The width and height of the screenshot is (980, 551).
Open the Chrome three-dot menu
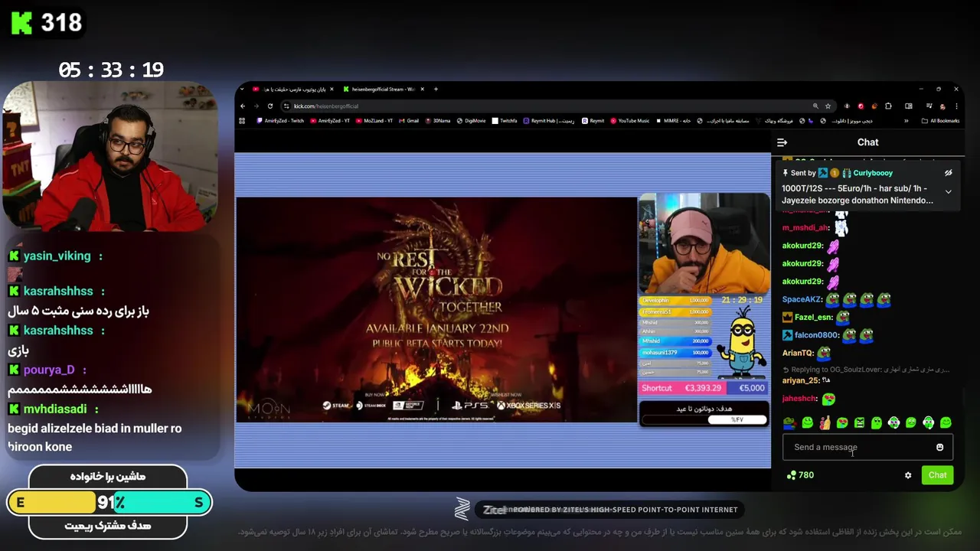click(955, 106)
